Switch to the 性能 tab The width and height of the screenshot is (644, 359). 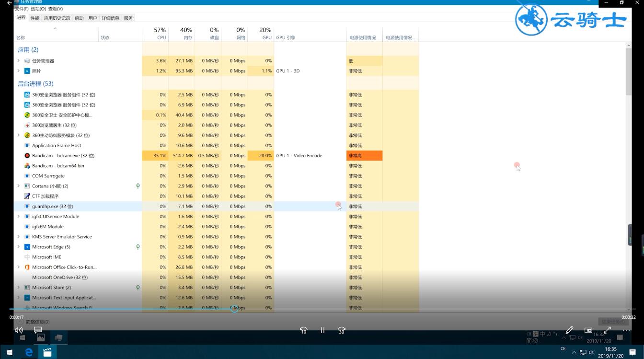(35, 18)
